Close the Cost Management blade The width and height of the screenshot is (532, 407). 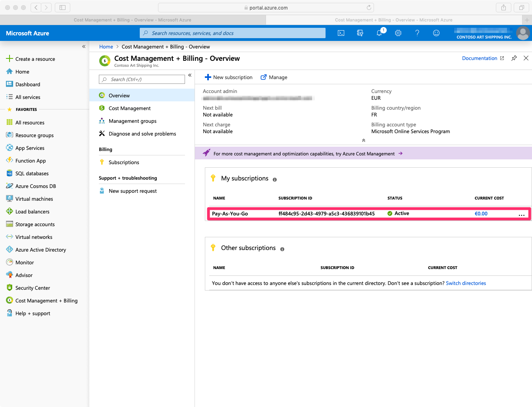pyautogui.click(x=526, y=58)
